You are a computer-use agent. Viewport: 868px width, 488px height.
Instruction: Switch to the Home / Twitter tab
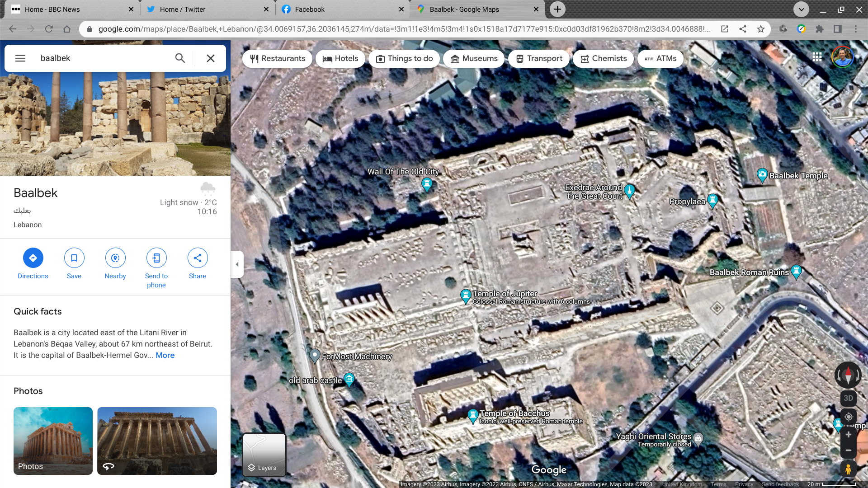183,9
